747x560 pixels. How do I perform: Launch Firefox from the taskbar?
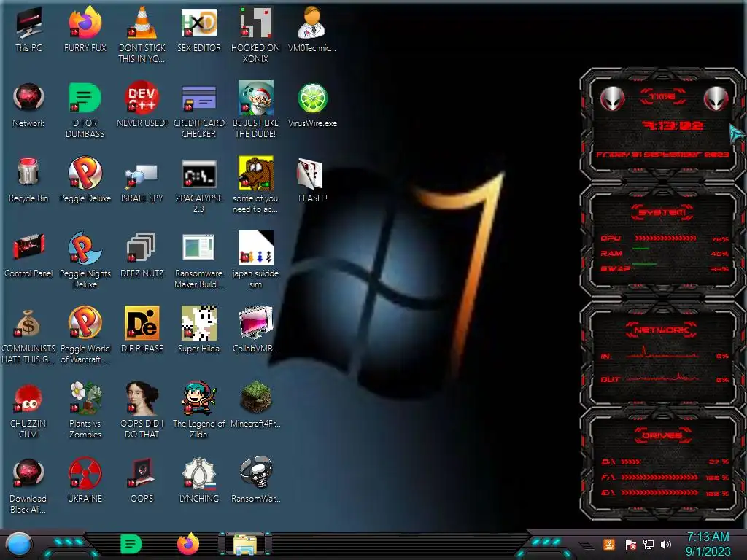(x=188, y=544)
